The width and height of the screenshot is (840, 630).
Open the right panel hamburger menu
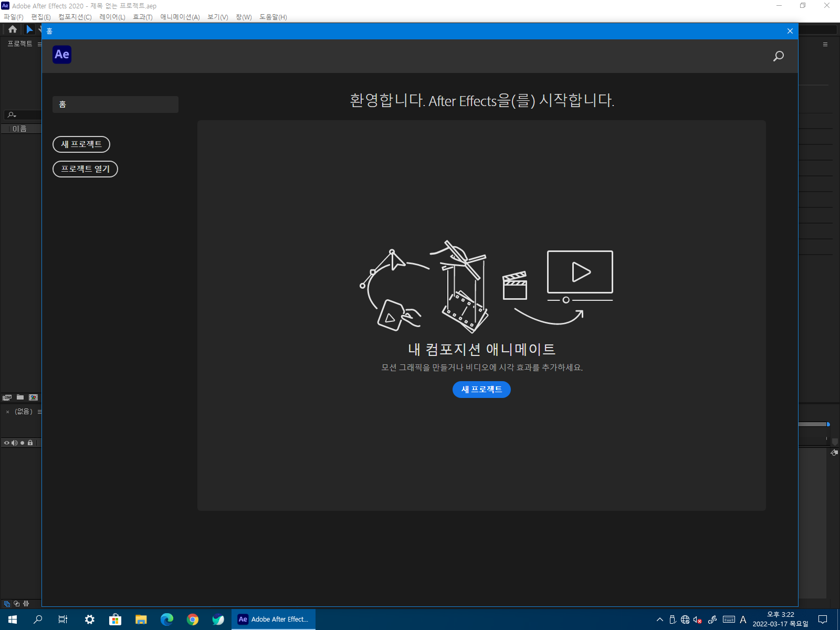click(x=825, y=45)
